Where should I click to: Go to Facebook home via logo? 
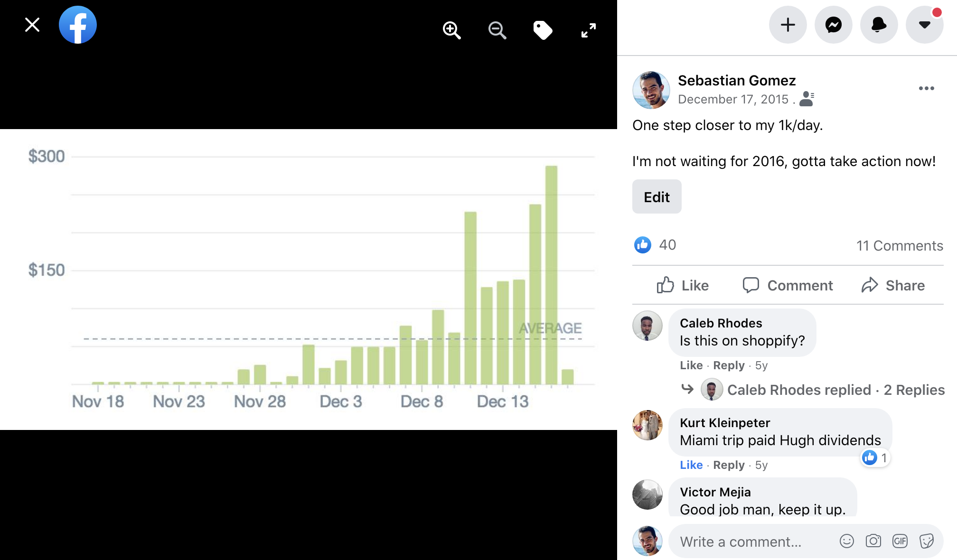click(78, 25)
